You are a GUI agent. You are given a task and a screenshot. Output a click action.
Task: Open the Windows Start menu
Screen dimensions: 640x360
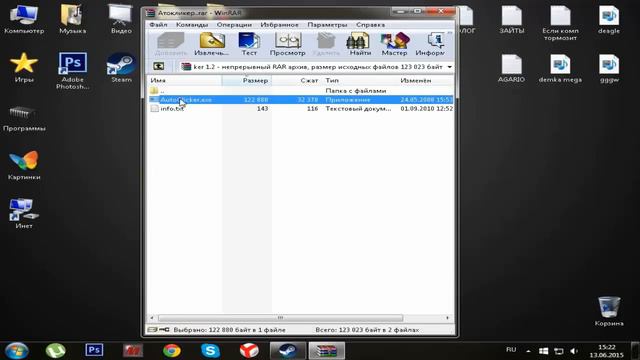pos(17,351)
